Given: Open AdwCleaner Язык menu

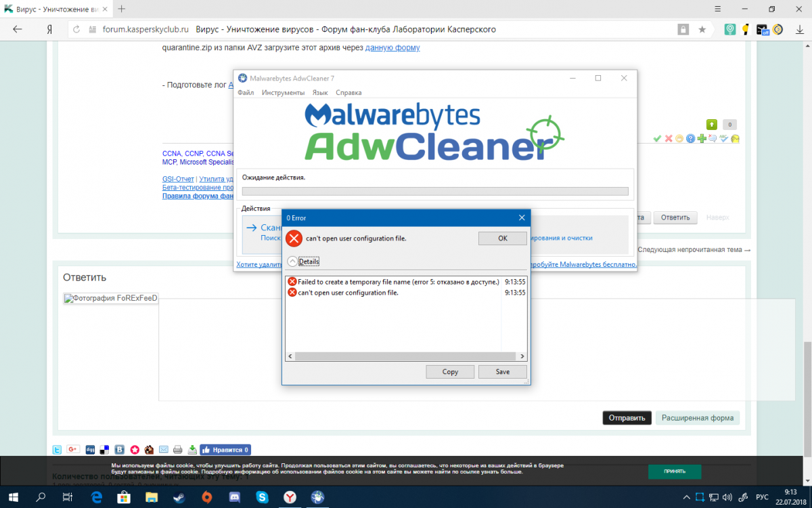Looking at the screenshot, I should (x=320, y=93).
